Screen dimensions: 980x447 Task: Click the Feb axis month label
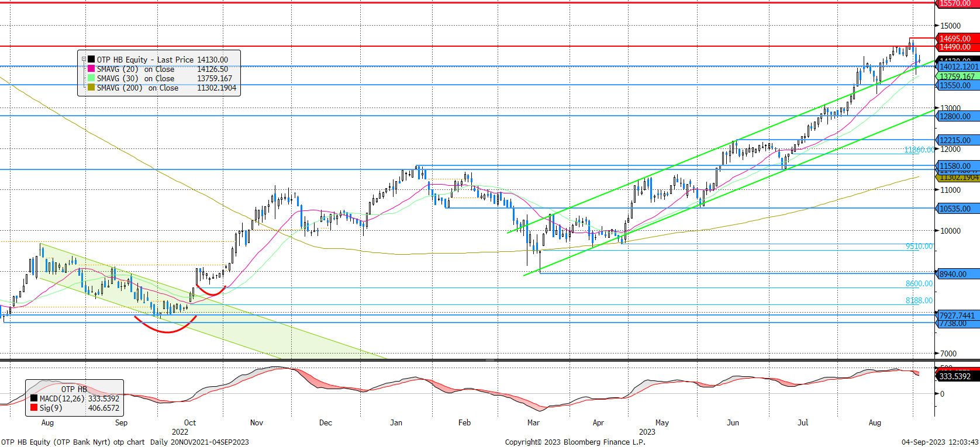tap(465, 422)
